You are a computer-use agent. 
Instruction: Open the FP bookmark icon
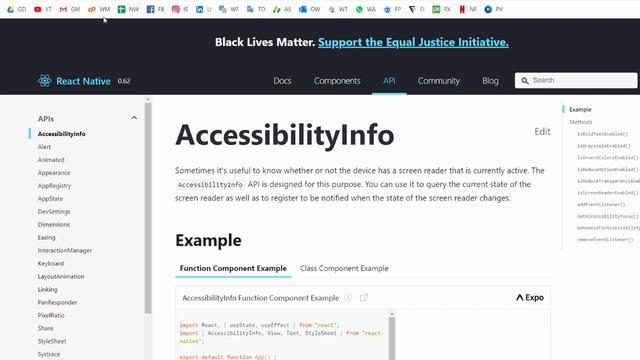pyautogui.click(x=387, y=9)
